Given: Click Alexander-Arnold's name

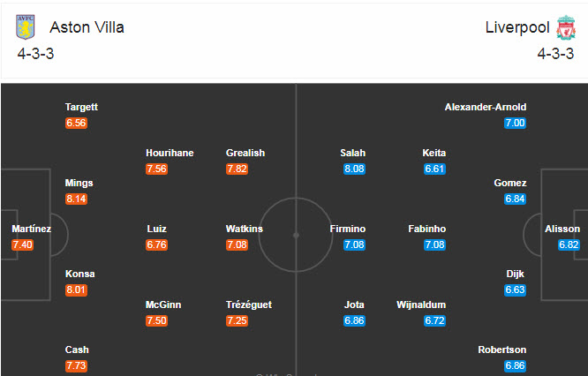Looking at the screenshot, I should pyautogui.click(x=486, y=107).
